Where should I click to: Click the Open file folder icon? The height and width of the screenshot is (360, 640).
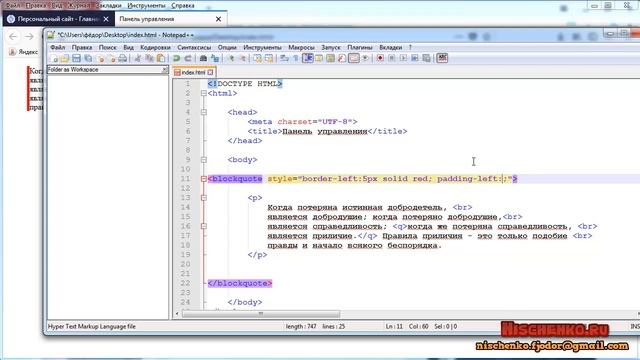tap(64, 58)
